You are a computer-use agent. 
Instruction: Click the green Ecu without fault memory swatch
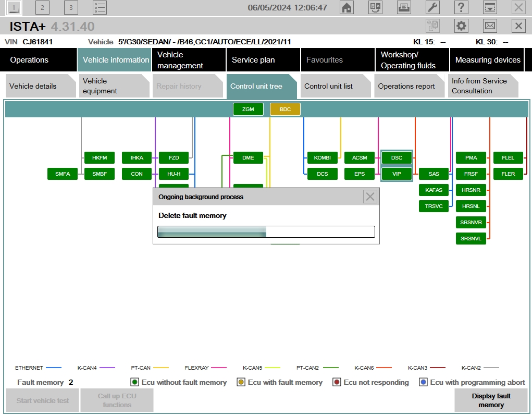(x=135, y=382)
